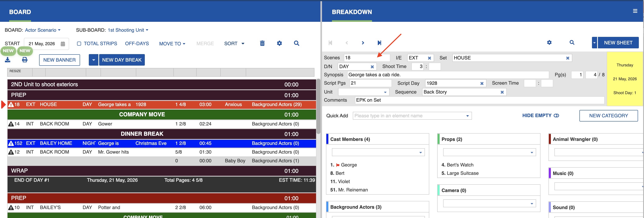Click the board trash delete icon
Image resolution: width=644 pixels, height=218 pixels.
pyautogui.click(x=262, y=43)
